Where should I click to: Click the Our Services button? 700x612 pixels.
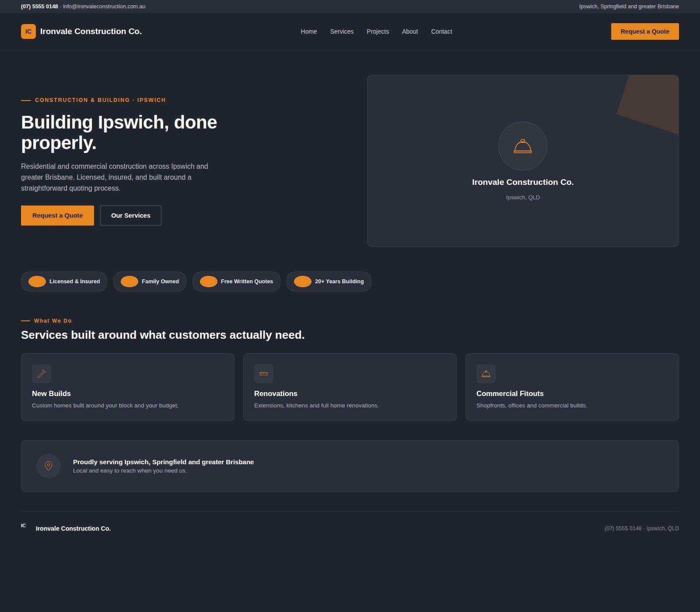click(131, 216)
